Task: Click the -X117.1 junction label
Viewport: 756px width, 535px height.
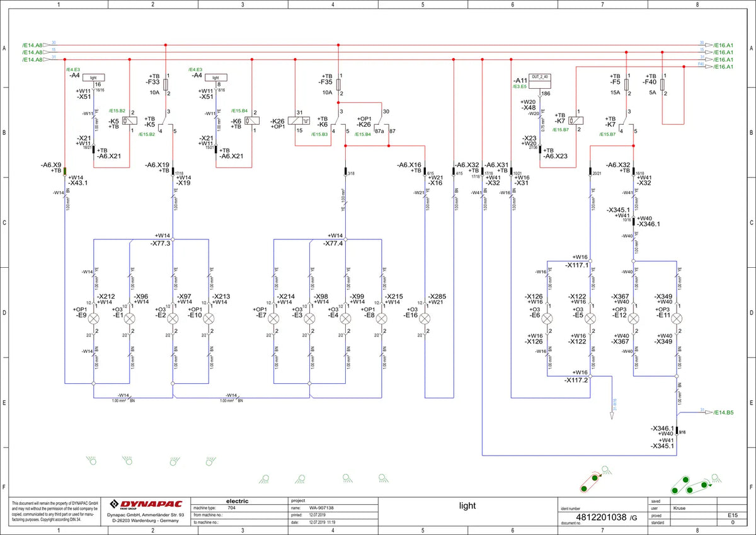Action: (x=576, y=265)
